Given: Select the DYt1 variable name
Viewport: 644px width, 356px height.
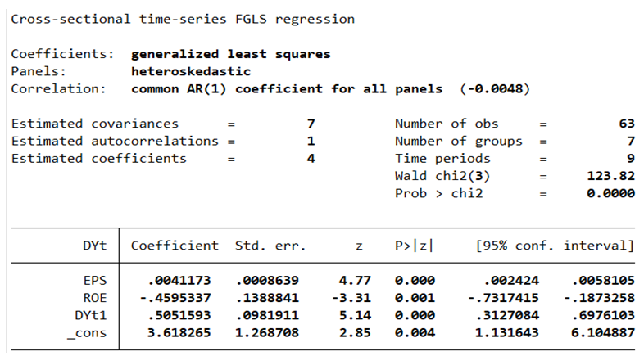Looking at the screenshot, I should click(x=93, y=314).
